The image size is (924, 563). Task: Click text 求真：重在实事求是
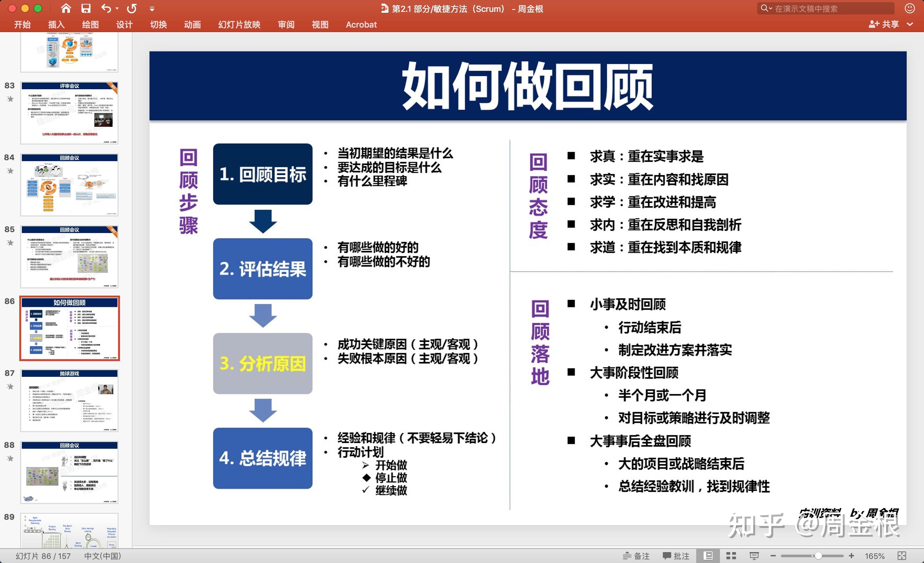647,156
